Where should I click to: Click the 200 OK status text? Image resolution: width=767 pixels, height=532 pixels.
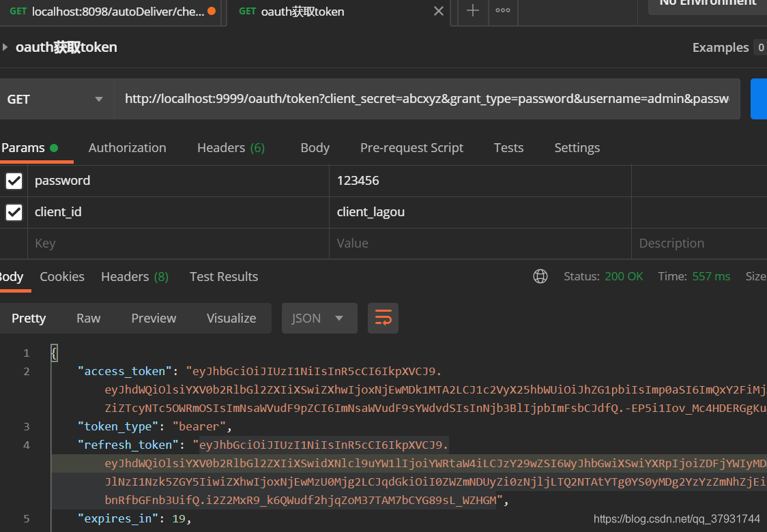coord(624,276)
